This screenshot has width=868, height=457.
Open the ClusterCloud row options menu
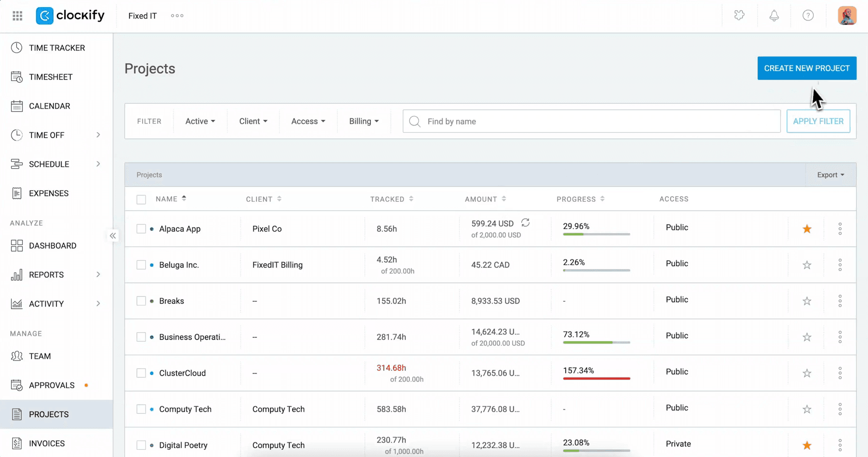(840, 373)
